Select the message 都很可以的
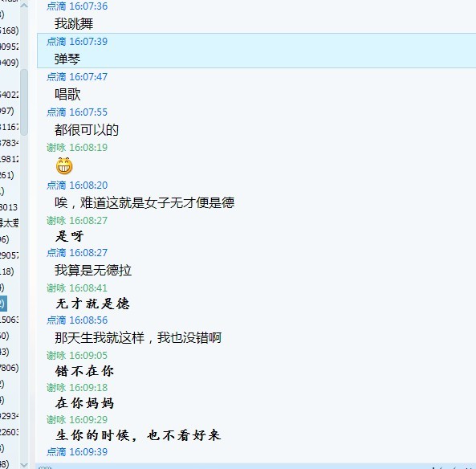The width and height of the screenshot is (476, 469). pyautogui.click(x=87, y=130)
